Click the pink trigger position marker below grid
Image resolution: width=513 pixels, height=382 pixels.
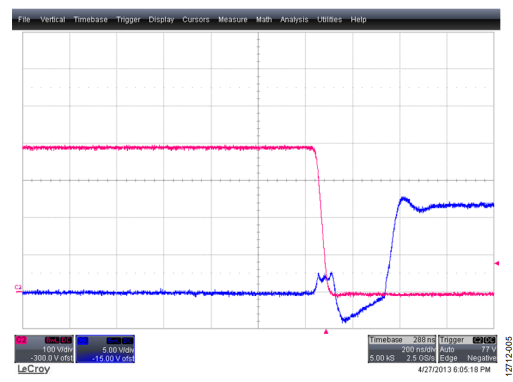coord(326,331)
